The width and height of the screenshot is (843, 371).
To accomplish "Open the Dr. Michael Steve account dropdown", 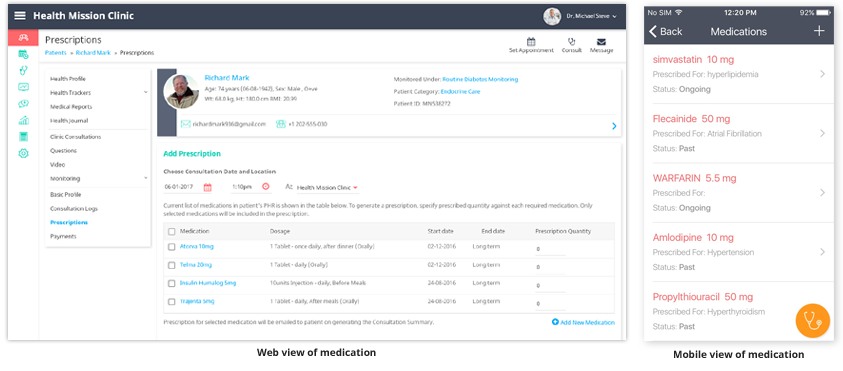I will click(615, 17).
